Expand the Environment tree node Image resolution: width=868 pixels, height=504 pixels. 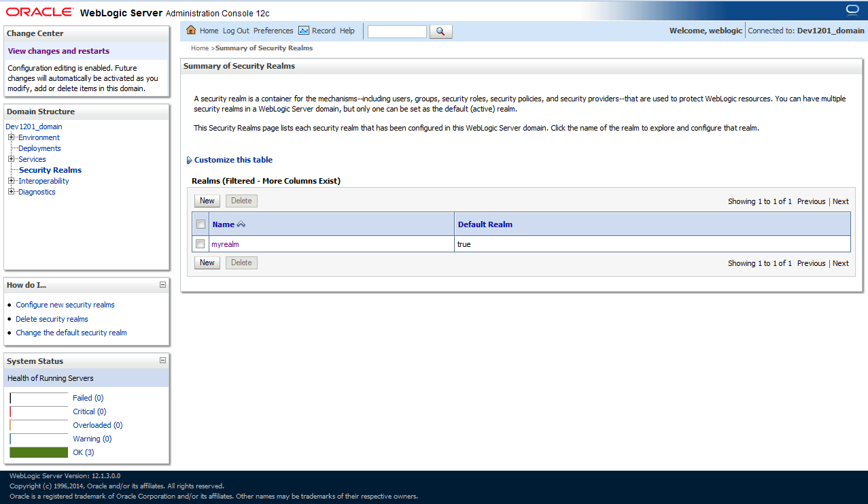[x=12, y=137]
